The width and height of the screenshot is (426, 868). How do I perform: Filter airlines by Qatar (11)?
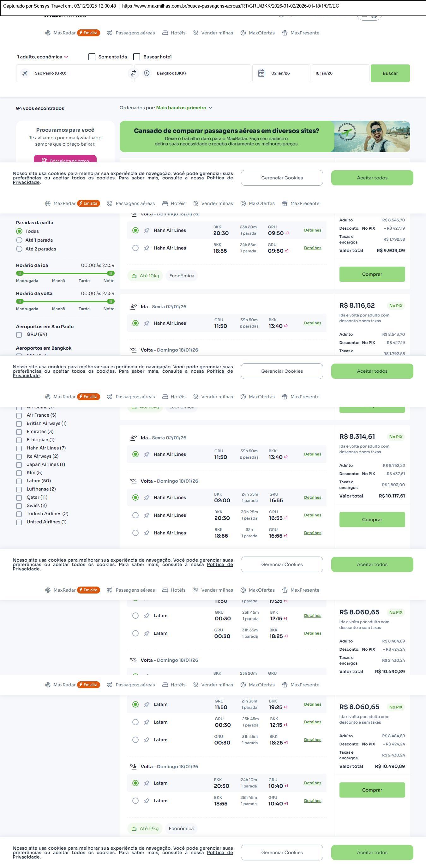pos(19,498)
